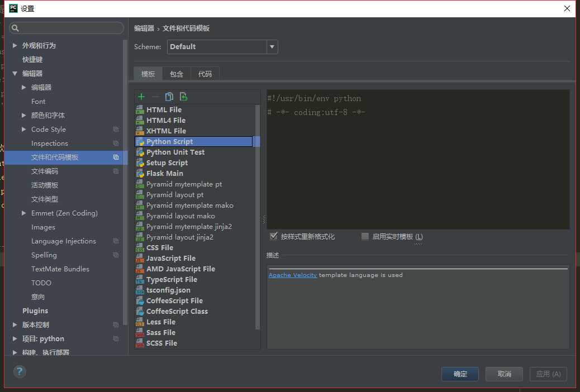Click the 取消 button
Screen dimensions: 580x392
tap(504, 374)
